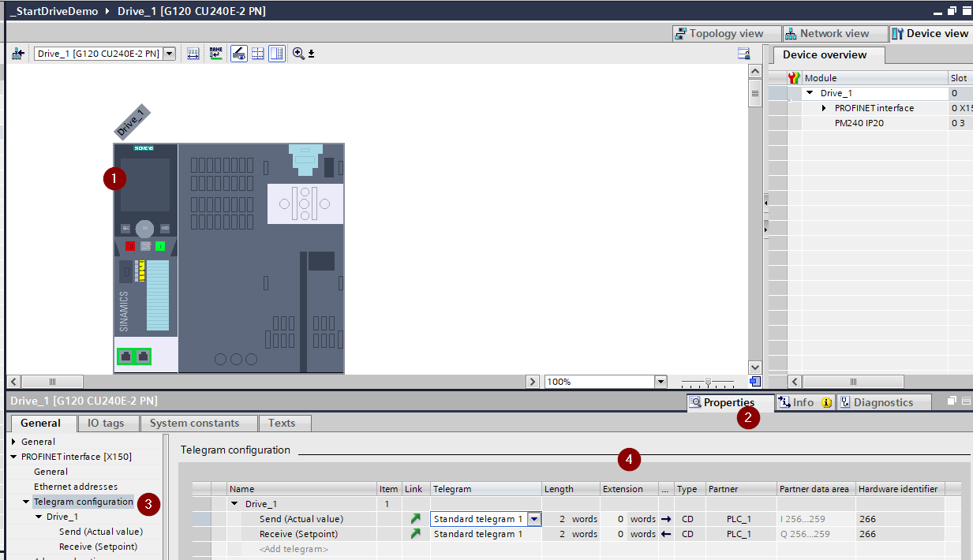Collapse Drive_1 in the Device overview table
Screen dimensions: 973x560
810,93
